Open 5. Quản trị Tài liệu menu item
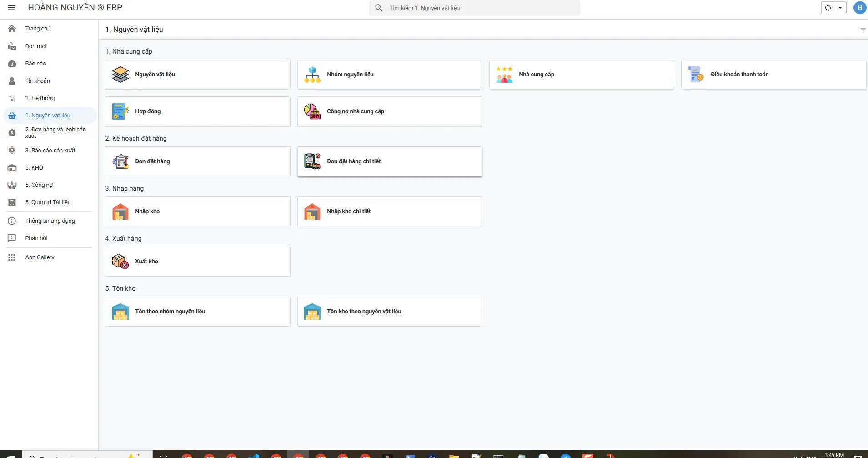Viewport: 868px width, 458px height. (x=50, y=202)
